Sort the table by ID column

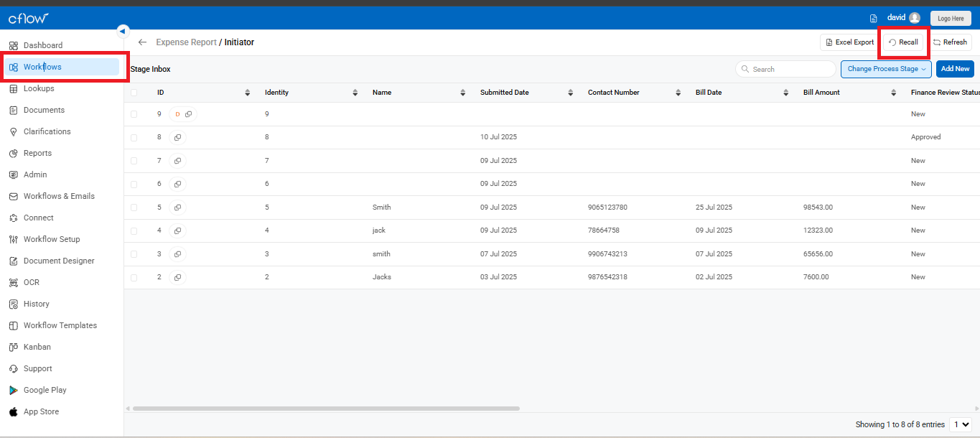click(x=248, y=93)
